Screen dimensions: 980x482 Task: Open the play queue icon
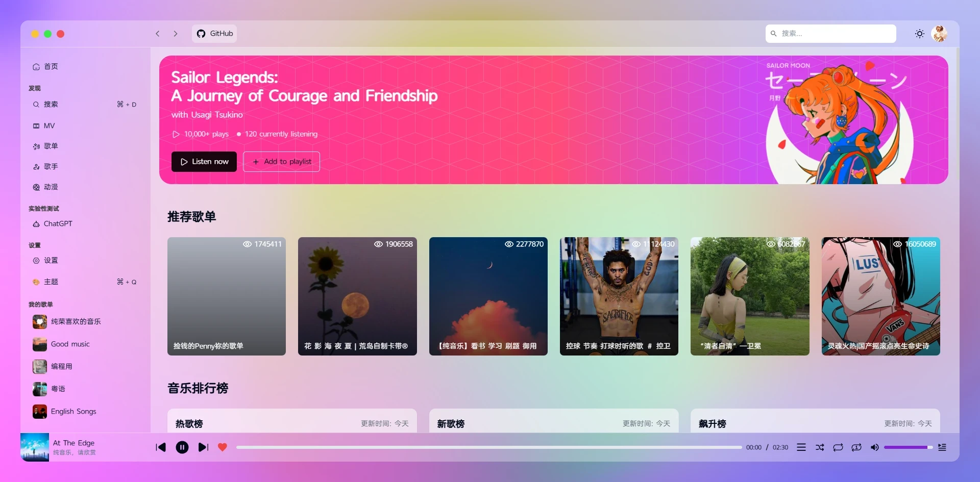[x=942, y=447]
